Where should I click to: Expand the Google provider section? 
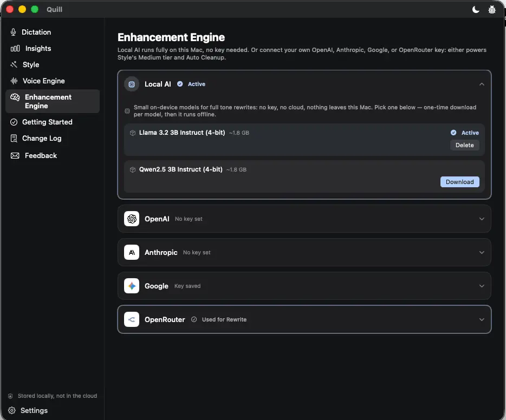click(x=482, y=286)
